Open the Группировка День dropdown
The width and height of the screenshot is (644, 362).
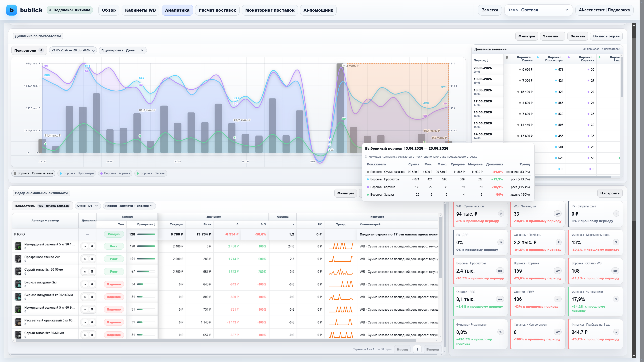point(123,50)
